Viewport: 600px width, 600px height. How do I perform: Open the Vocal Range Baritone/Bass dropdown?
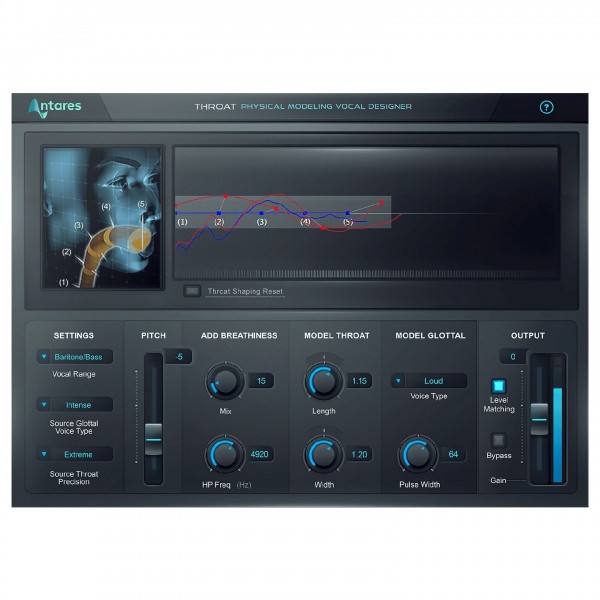[x=76, y=356]
